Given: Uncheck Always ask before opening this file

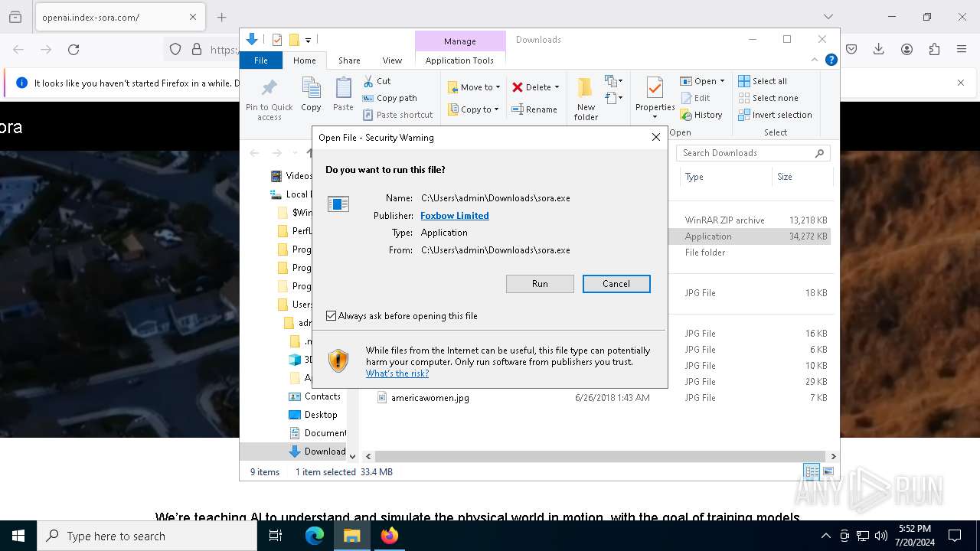Looking at the screenshot, I should coord(331,315).
